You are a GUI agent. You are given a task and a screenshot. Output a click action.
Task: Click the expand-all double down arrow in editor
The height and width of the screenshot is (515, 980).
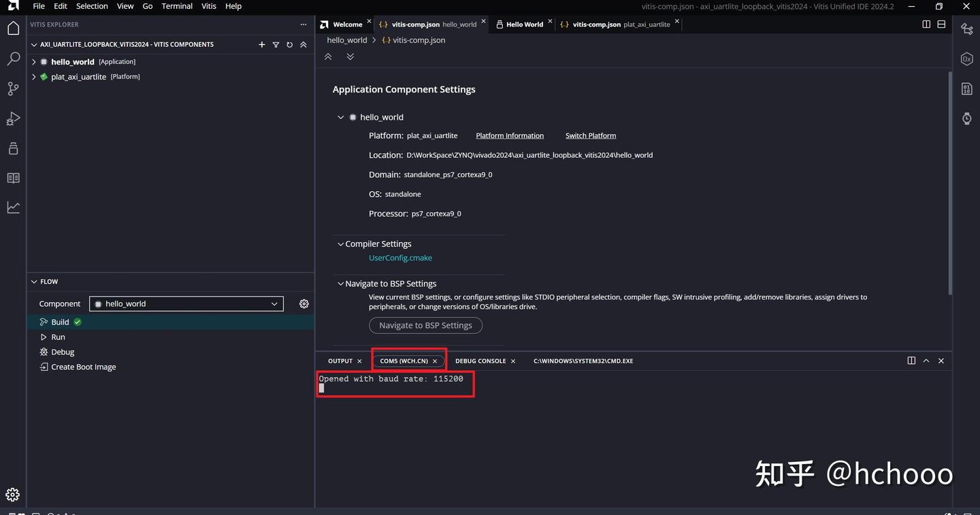point(350,56)
